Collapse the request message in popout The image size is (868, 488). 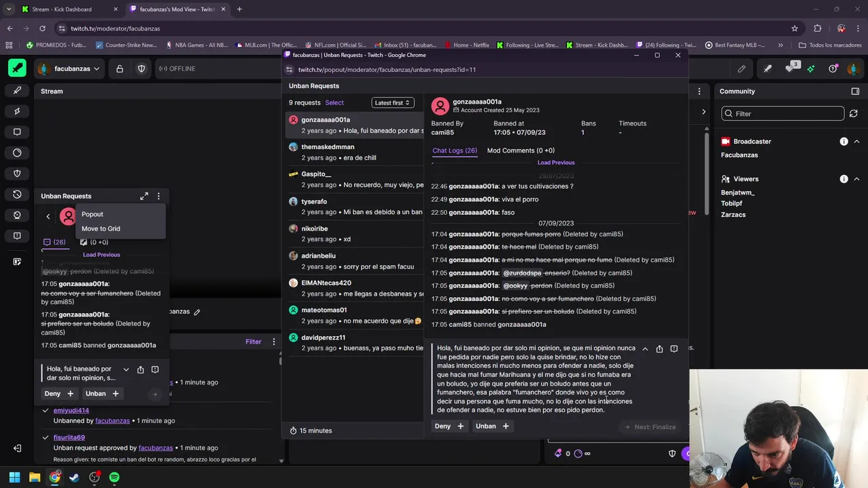pyautogui.click(x=645, y=349)
